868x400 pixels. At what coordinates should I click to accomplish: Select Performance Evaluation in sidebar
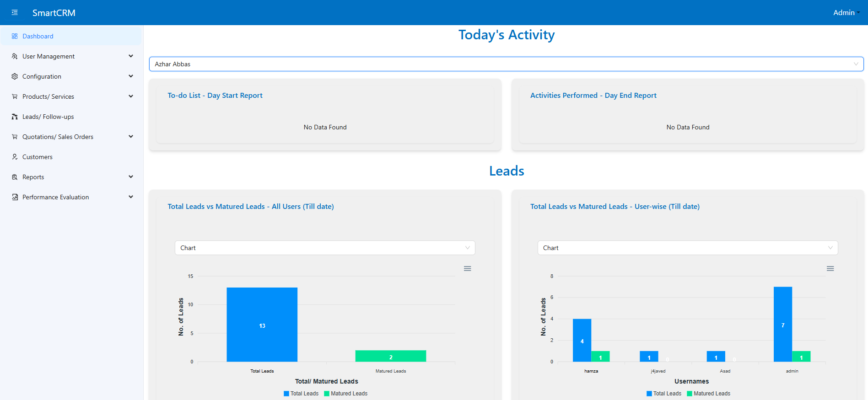pyautogui.click(x=71, y=197)
